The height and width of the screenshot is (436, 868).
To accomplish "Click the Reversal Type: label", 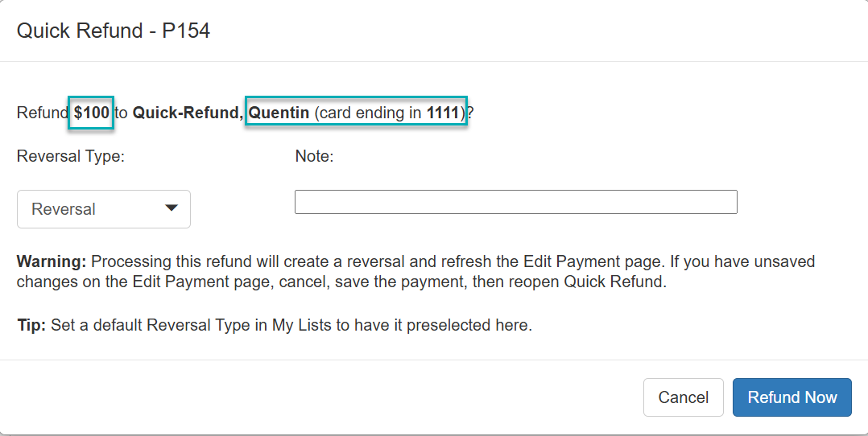I will (x=71, y=156).
